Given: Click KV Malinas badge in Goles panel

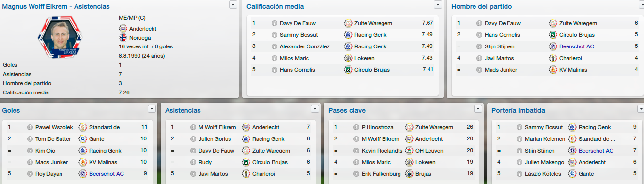Looking at the screenshot, I should (x=83, y=163).
